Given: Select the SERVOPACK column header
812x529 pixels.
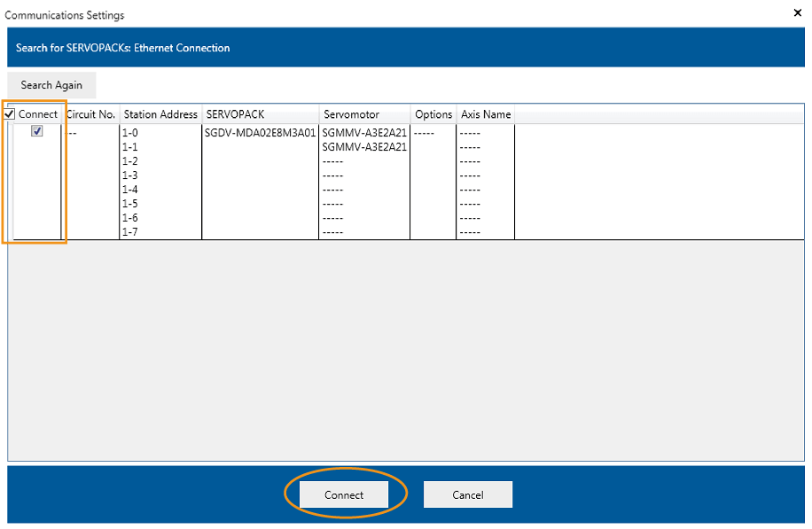Looking at the screenshot, I should 234,114.
